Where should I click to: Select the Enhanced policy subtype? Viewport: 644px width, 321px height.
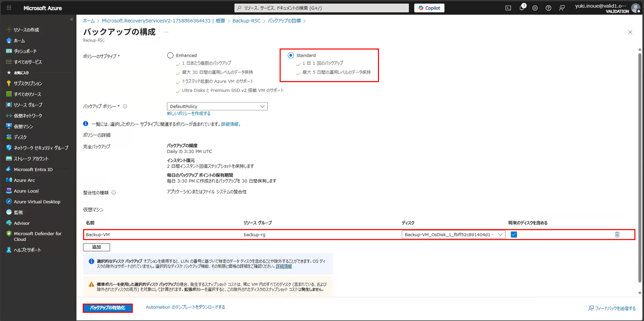(x=170, y=55)
